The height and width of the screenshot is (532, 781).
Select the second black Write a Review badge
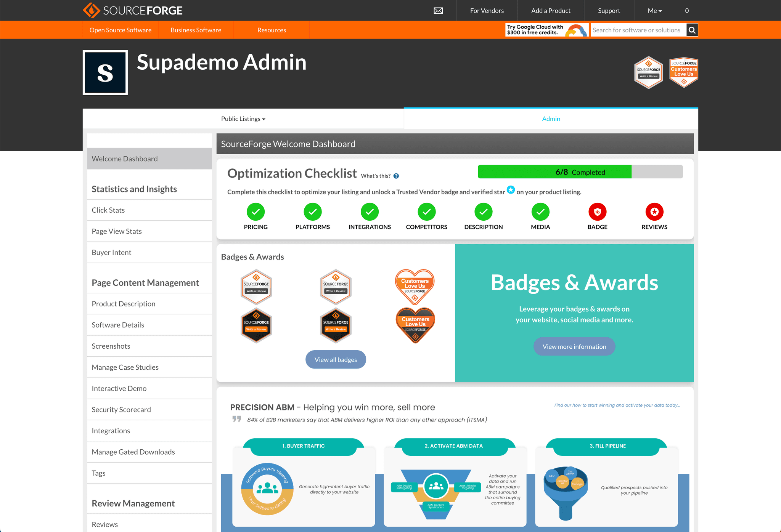[x=336, y=325]
